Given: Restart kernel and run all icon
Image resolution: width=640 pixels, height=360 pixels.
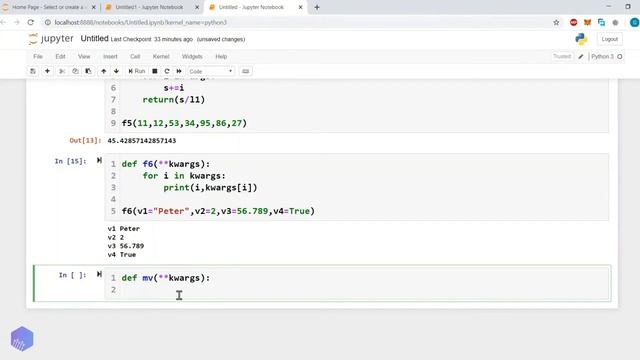Looking at the screenshot, I should [x=179, y=71].
